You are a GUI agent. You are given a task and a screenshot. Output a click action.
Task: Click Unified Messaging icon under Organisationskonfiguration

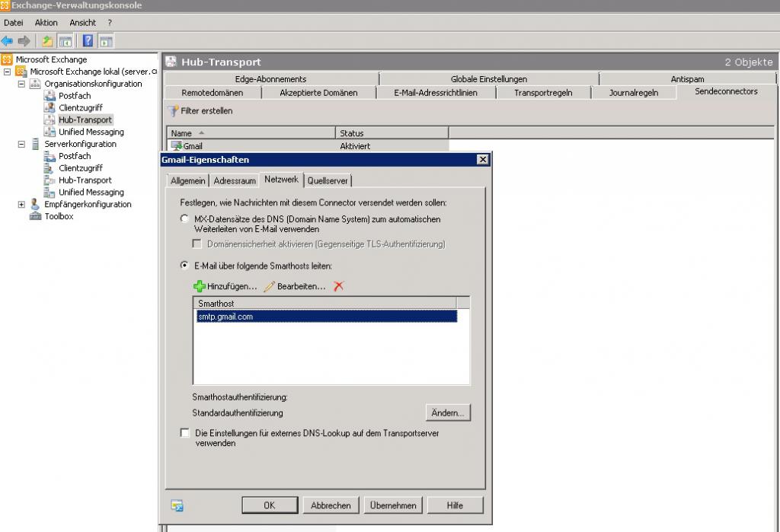click(x=50, y=132)
